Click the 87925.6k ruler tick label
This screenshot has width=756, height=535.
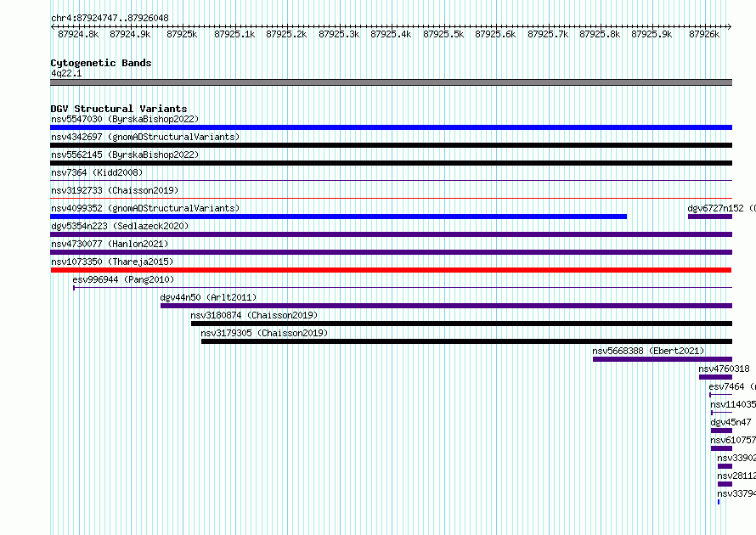[x=495, y=34]
